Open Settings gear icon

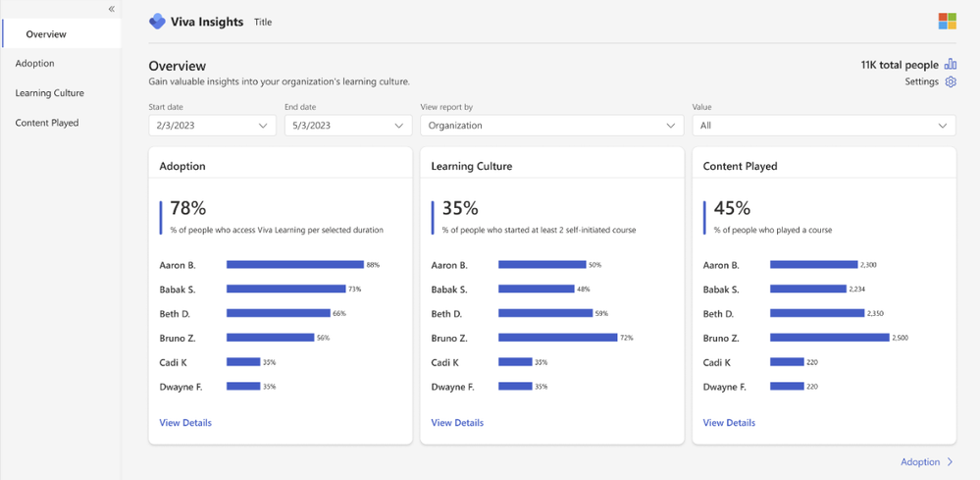tap(950, 81)
